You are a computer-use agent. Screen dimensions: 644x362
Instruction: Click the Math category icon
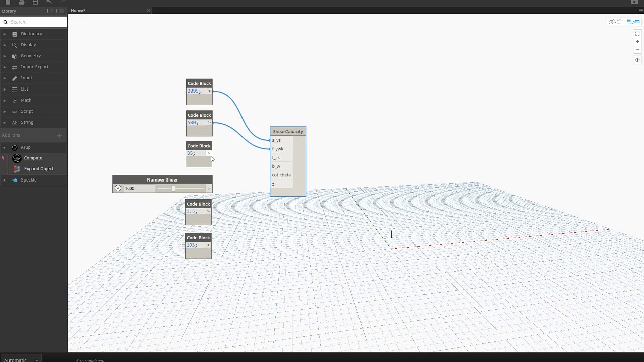tap(14, 100)
